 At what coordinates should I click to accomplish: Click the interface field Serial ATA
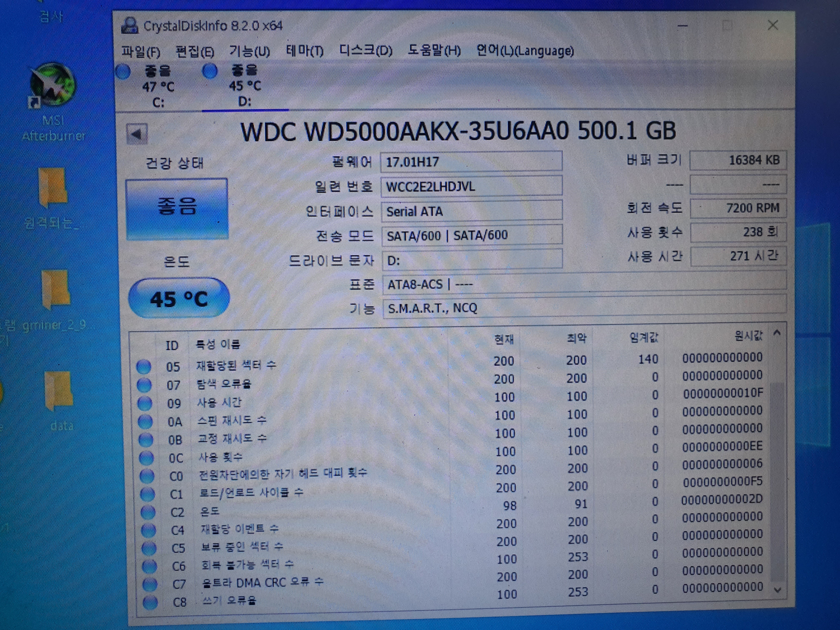pyautogui.click(x=472, y=211)
